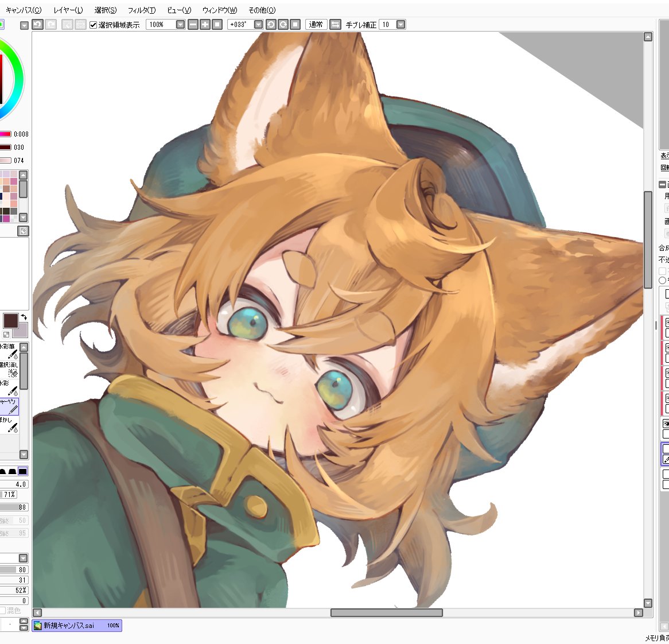Open the ウィンドウ(W) menu

[x=220, y=10]
